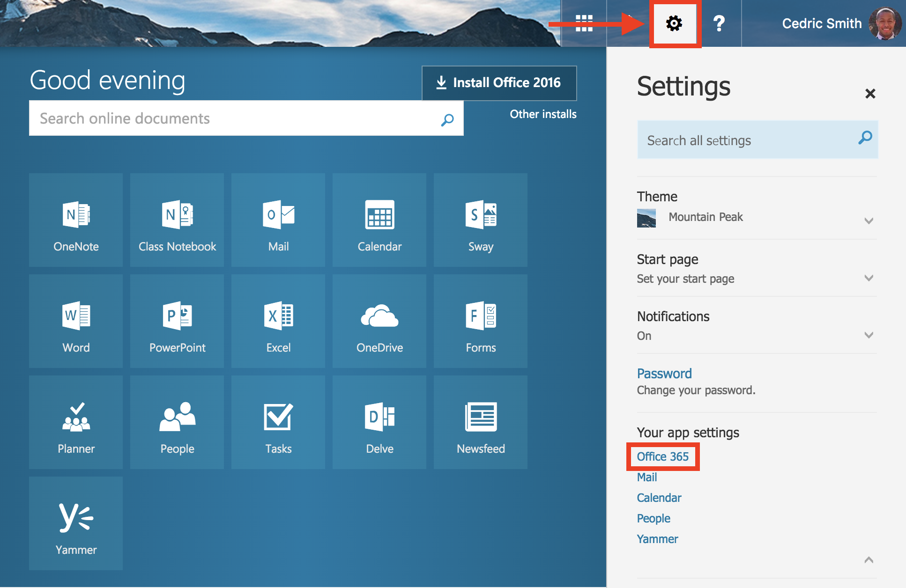Viewport: 906px width, 588px height.
Task: Open the Yammer app tile
Action: [x=76, y=523]
